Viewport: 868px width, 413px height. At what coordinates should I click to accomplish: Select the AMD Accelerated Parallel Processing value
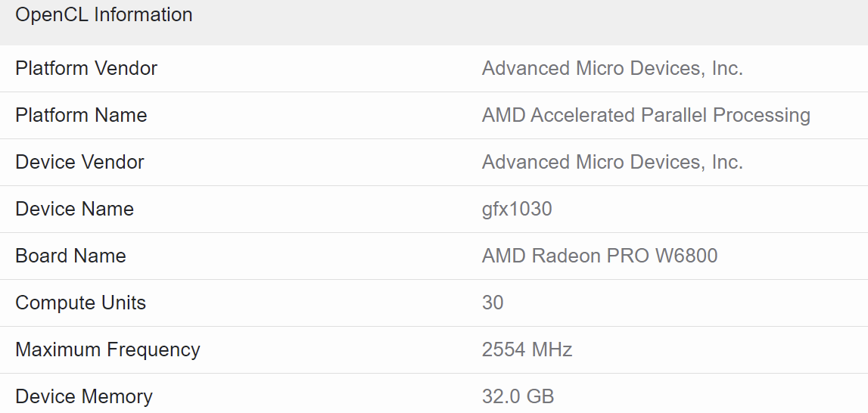point(646,115)
